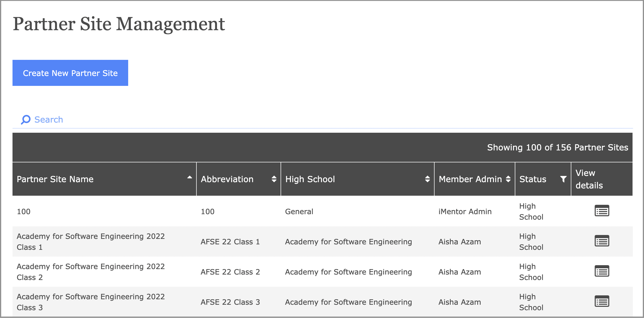The image size is (644, 318).
Task: Click the magnifying glass search icon
Action: 26,120
